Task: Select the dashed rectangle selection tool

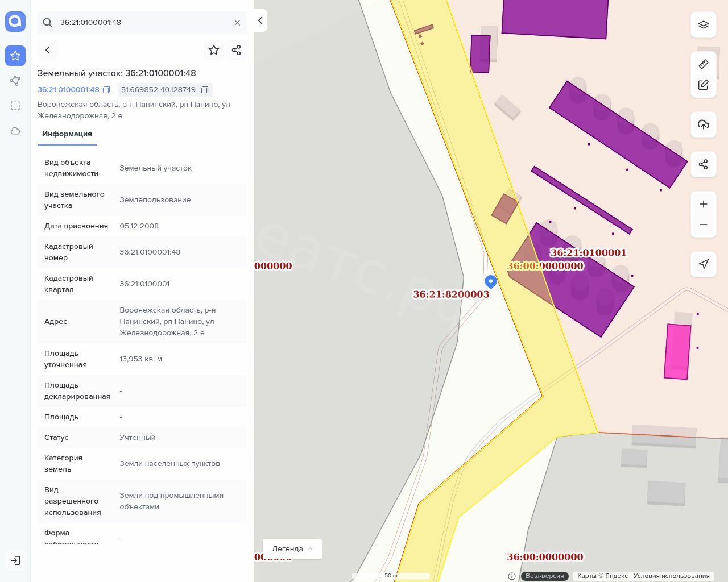Action: pyautogui.click(x=15, y=106)
